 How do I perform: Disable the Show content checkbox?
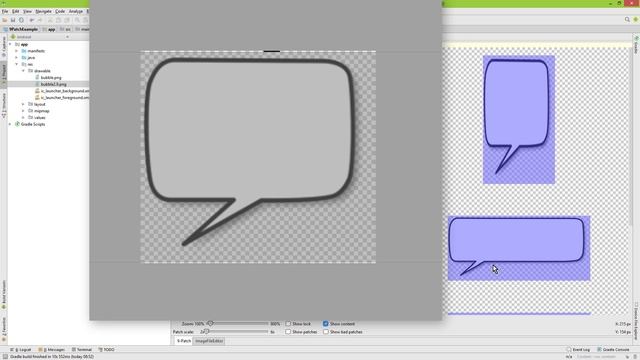pos(326,324)
